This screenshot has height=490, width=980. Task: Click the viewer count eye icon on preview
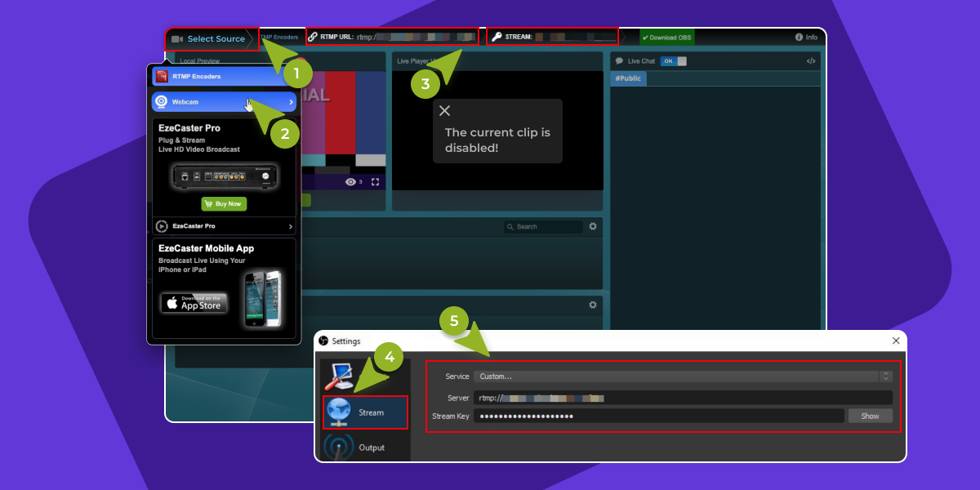[349, 181]
